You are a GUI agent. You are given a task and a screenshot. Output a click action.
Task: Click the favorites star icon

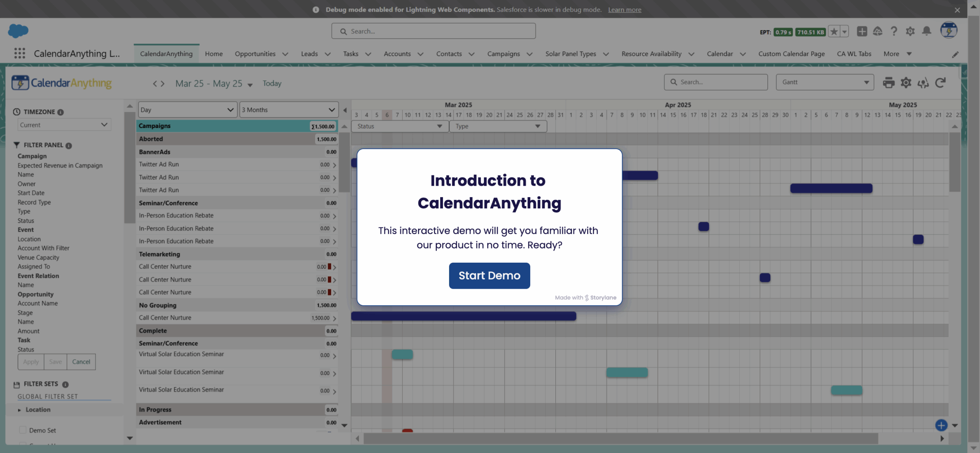point(834,31)
